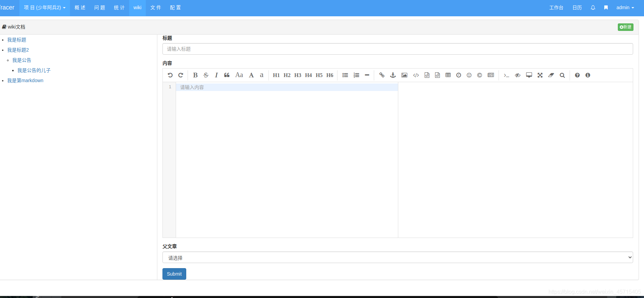644x298 pixels.
Task: Click the green 新建 button
Action: 626,27
